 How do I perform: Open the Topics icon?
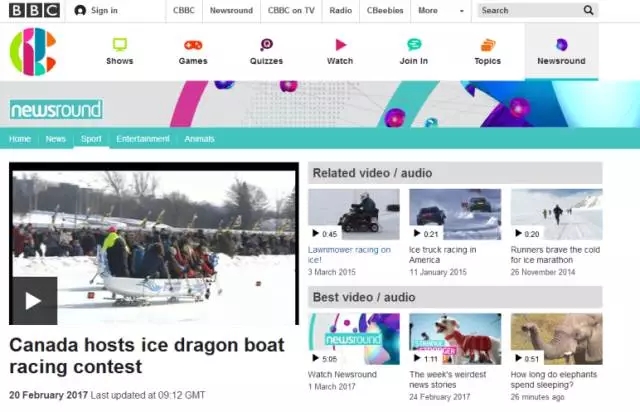click(488, 45)
